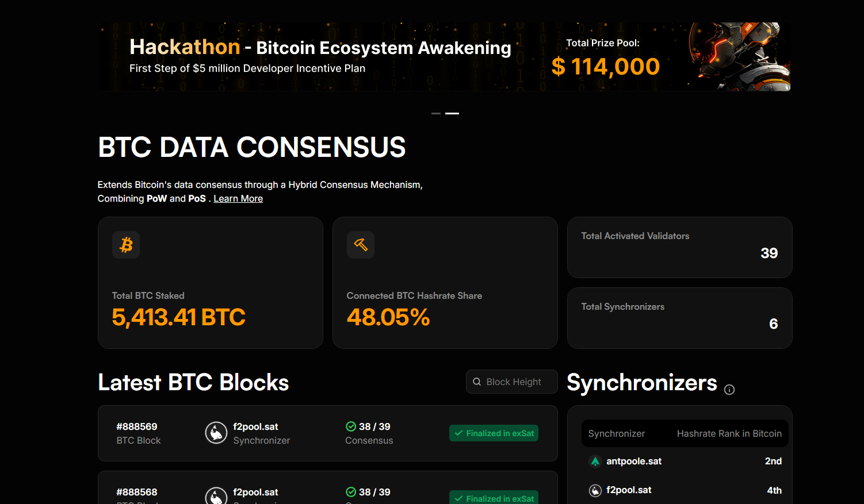
Task: Switch to the first banner slide indicator
Action: tap(436, 113)
